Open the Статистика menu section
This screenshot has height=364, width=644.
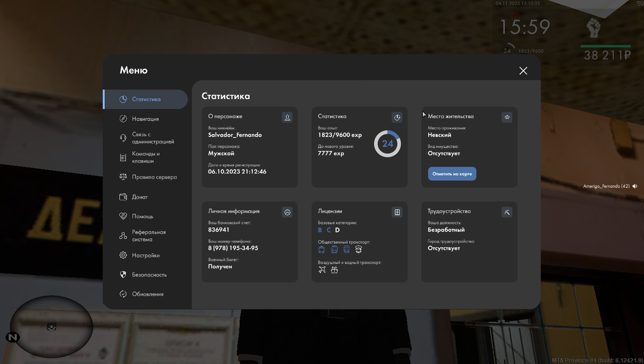click(x=146, y=99)
